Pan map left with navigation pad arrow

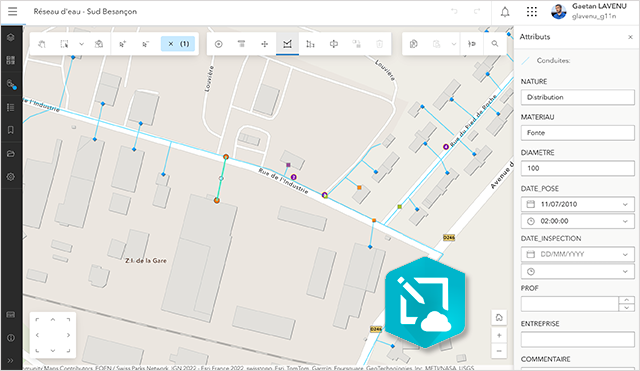tap(38, 335)
